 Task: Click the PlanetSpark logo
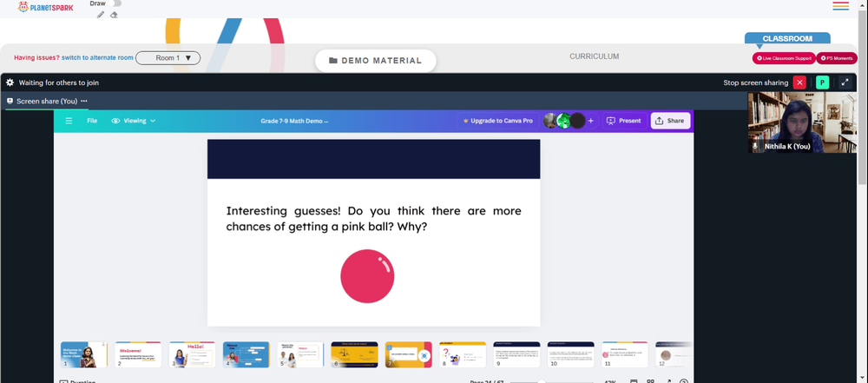[45, 7]
